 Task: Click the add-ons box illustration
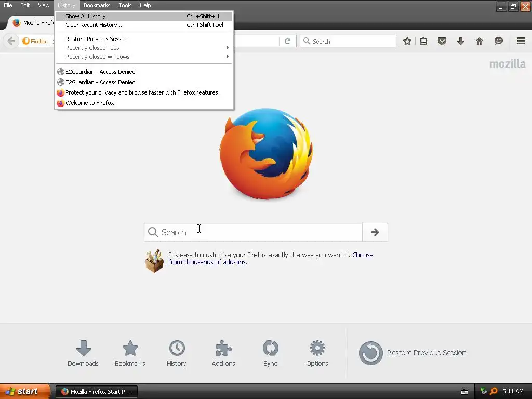coord(154,261)
